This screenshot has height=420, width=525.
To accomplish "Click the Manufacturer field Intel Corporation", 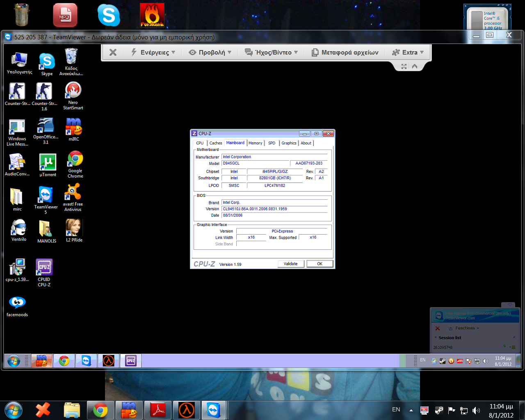I will pos(275,157).
